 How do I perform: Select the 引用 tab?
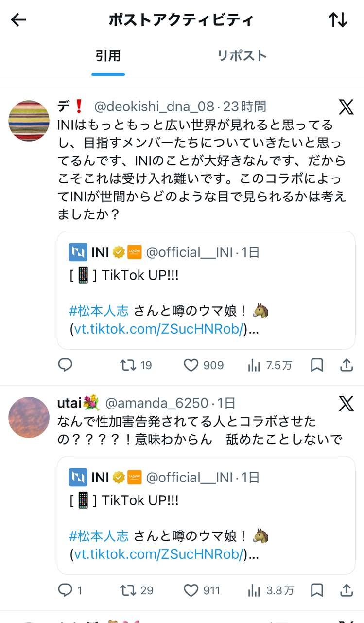click(x=108, y=56)
